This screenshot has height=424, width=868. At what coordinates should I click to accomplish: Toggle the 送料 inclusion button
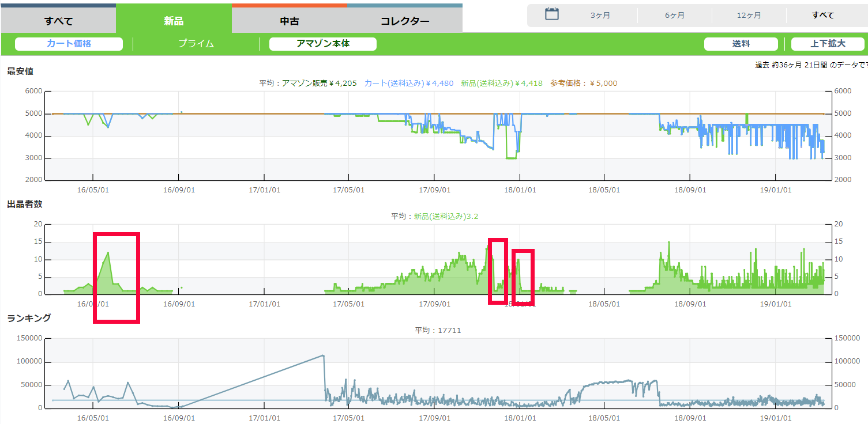click(741, 44)
